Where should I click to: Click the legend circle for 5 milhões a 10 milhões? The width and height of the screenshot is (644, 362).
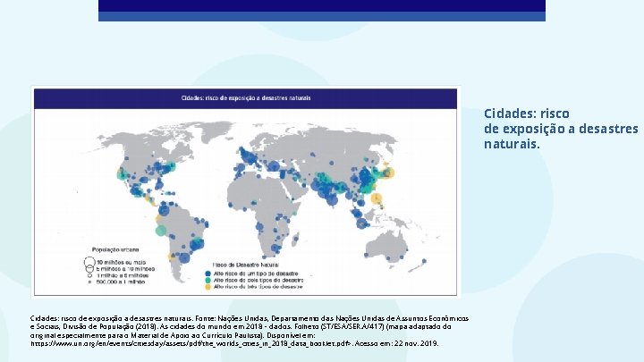click(89, 269)
